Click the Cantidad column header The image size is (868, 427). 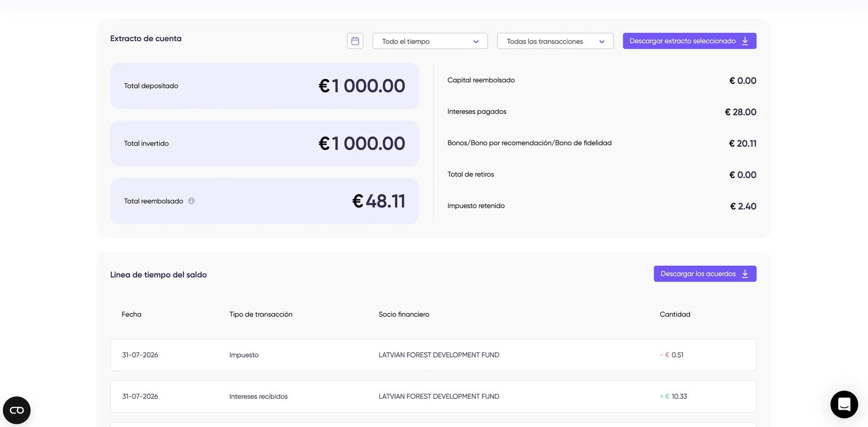pyautogui.click(x=675, y=314)
